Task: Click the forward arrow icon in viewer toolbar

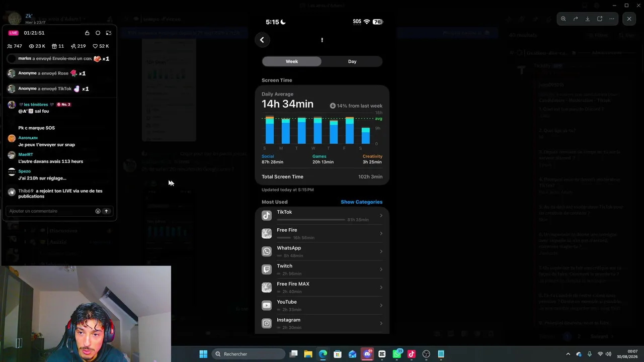Action: pyautogui.click(x=576, y=19)
